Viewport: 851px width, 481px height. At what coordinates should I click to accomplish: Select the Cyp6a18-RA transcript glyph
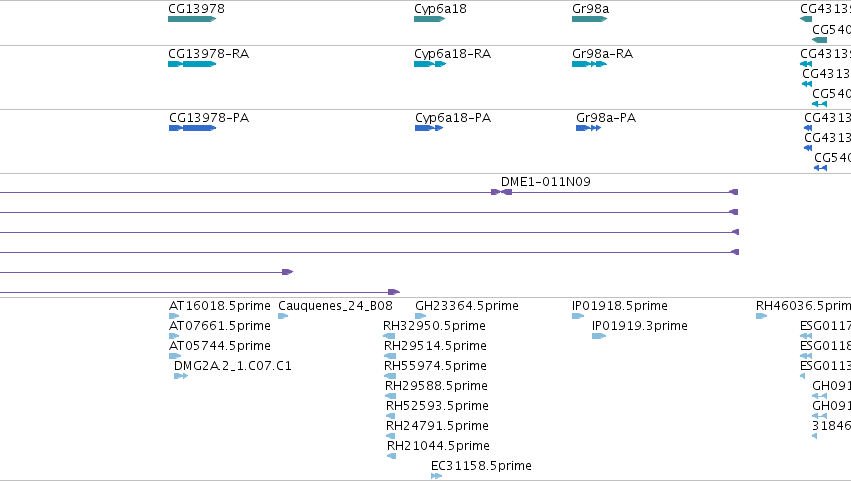point(430,64)
